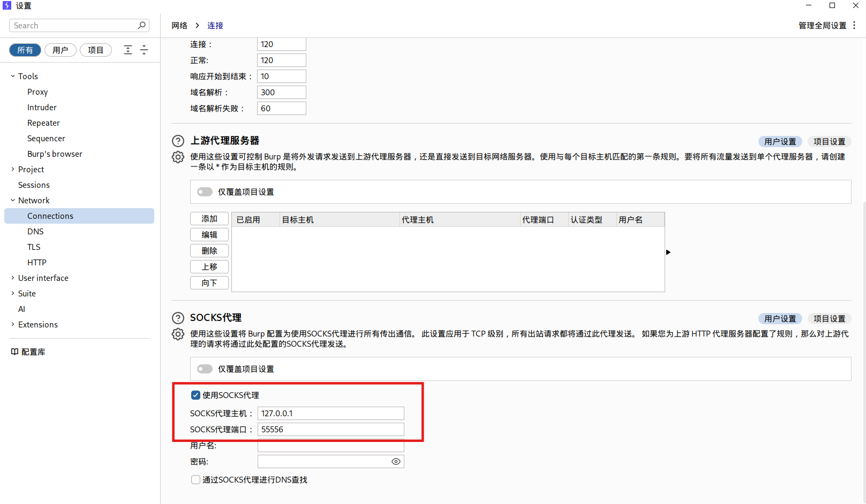This screenshot has width=866, height=504.
Task: Select the 项目 filter tab
Action: pos(96,50)
